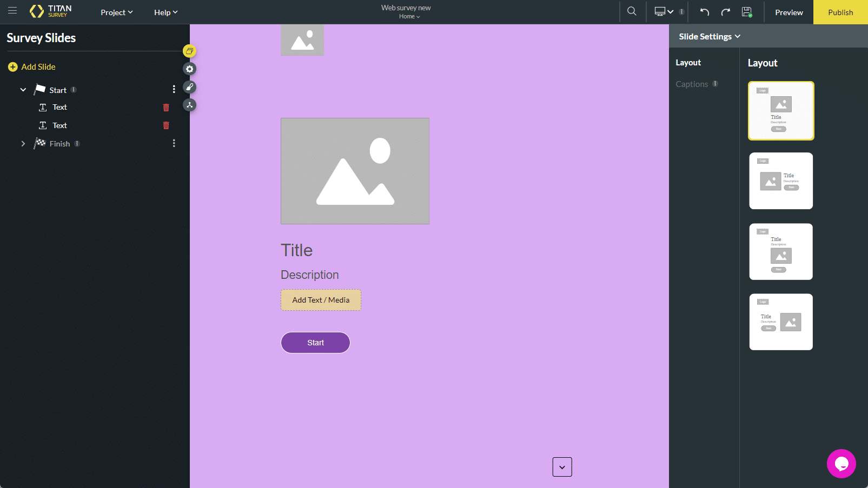This screenshot has width=868, height=488.
Task: Collapse the Start slide in the tree
Action: point(23,89)
